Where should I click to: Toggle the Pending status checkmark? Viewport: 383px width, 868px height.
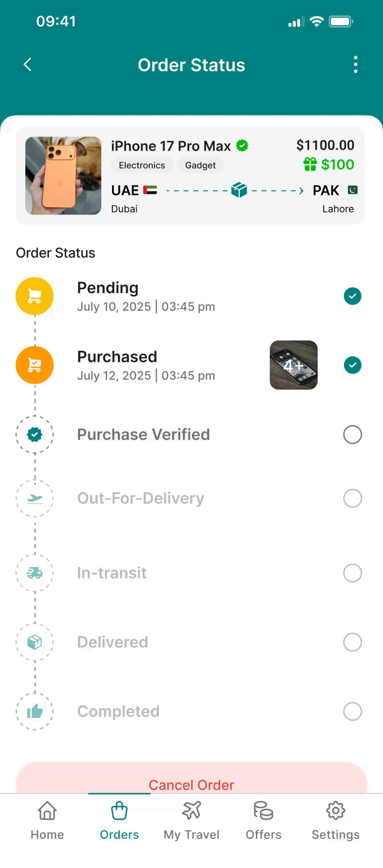352,296
